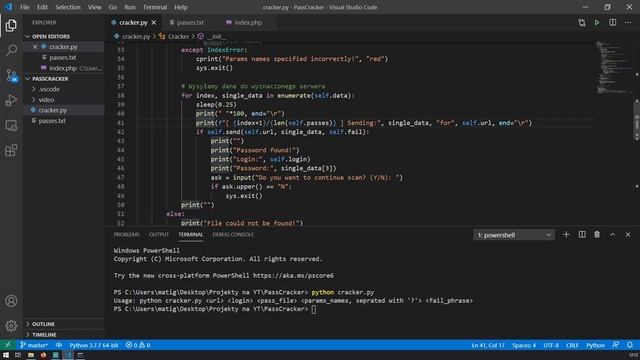Open the Help menu
640x360 pixels.
click(181, 7)
